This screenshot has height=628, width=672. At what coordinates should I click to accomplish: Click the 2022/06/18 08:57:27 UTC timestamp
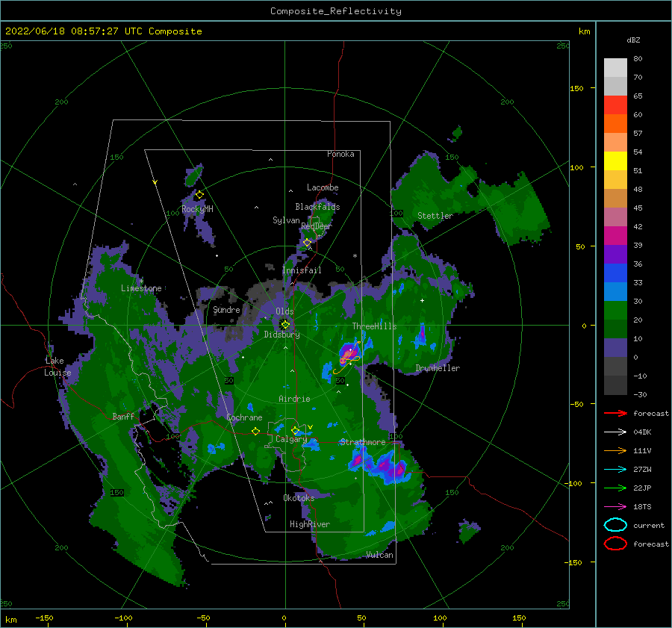coord(103,31)
